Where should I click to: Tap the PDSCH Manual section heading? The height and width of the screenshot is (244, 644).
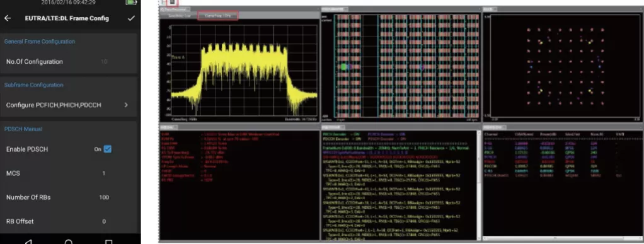point(23,129)
